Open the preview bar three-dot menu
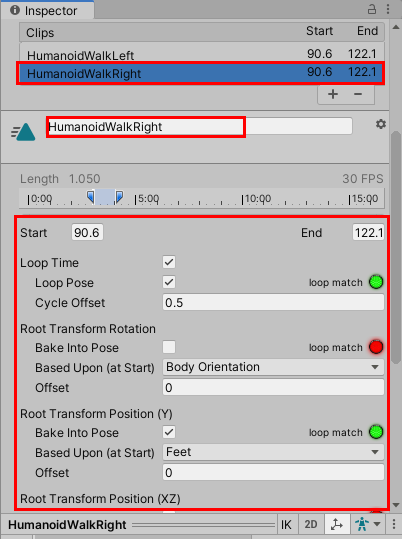Screen dimensions: 402x539 [x=394, y=524]
